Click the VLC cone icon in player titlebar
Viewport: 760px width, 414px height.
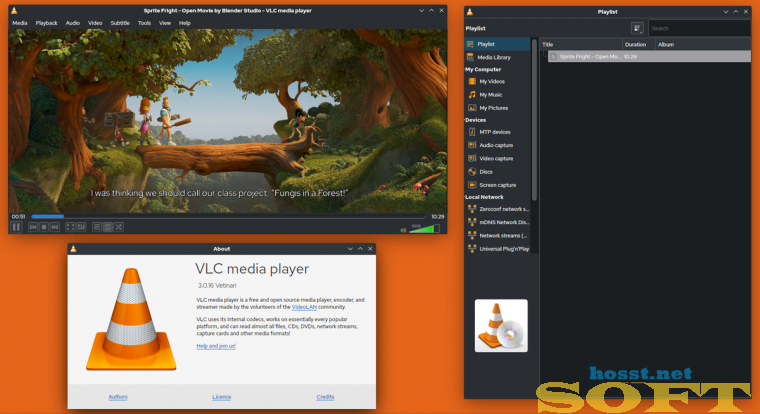click(14, 10)
